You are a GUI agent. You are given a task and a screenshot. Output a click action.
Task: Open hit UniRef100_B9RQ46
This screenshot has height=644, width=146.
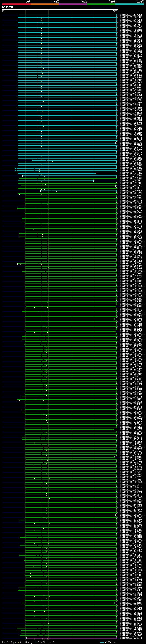[131, 27]
